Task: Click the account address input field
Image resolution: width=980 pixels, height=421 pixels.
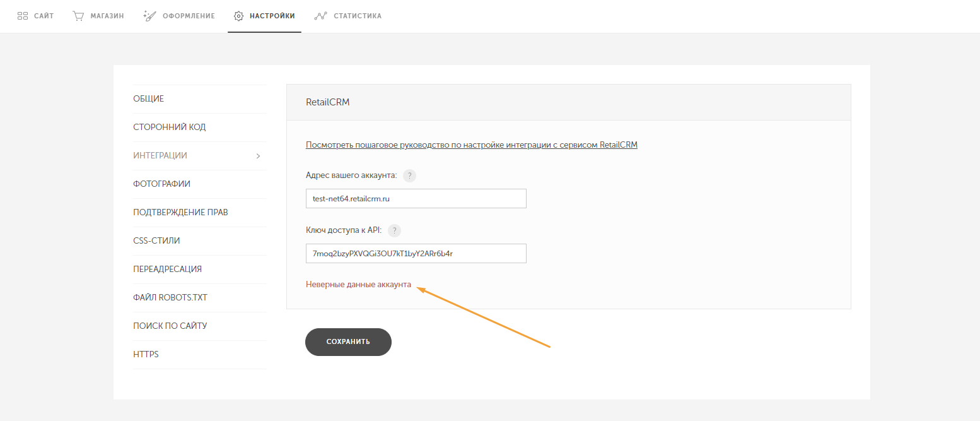Action: [x=416, y=199]
